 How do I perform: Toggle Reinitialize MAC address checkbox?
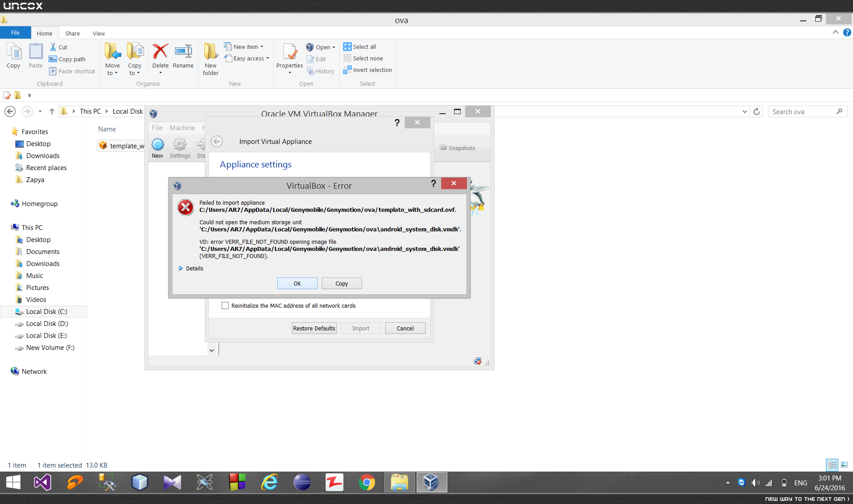pyautogui.click(x=225, y=306)
